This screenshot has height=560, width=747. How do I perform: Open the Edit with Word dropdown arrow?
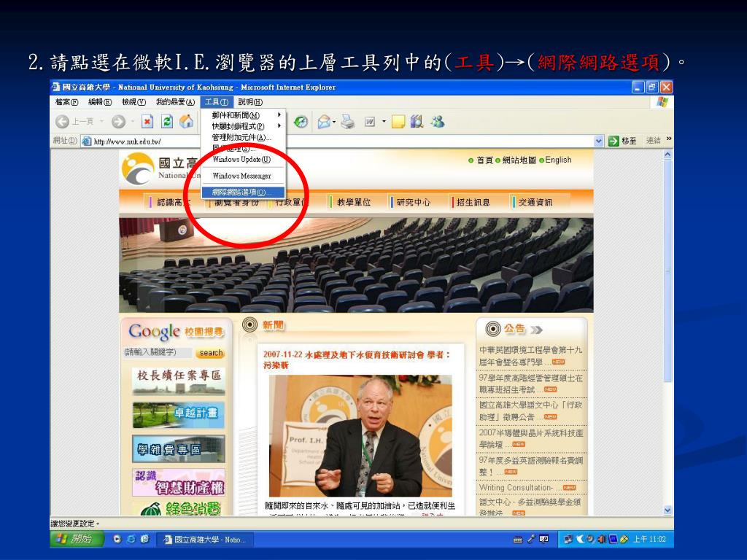(384, 122)
